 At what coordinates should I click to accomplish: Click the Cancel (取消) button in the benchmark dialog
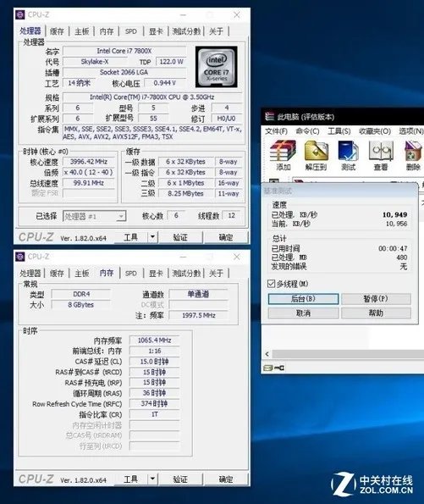303,313
